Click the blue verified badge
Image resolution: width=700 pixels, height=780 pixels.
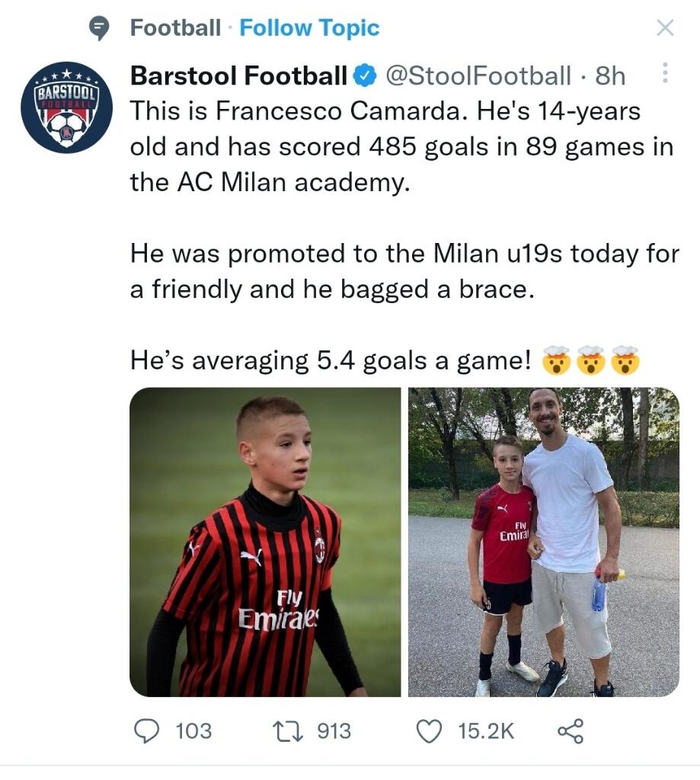pos(366,75)
